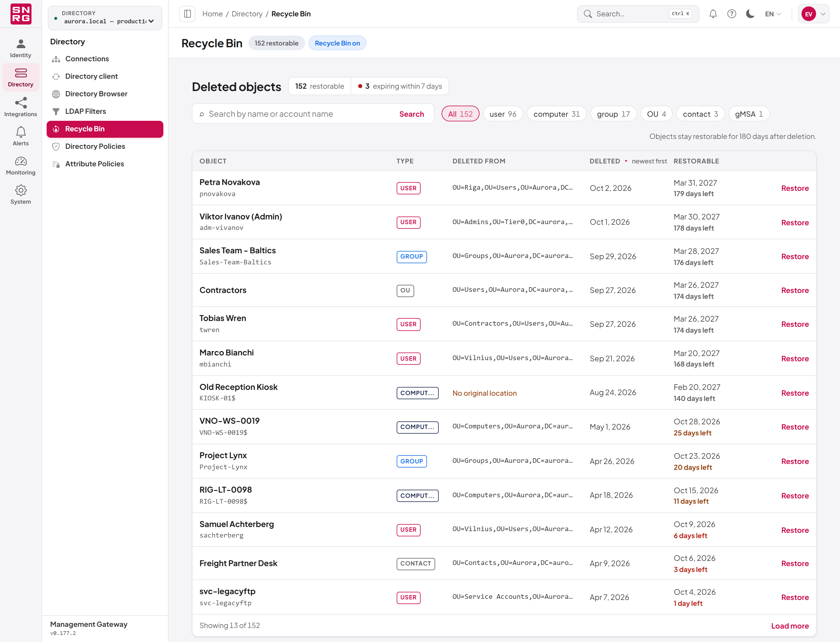This screenshot has height=642, width=840.
Task: Filter by group 17 chip
Action: click(613, 114)
